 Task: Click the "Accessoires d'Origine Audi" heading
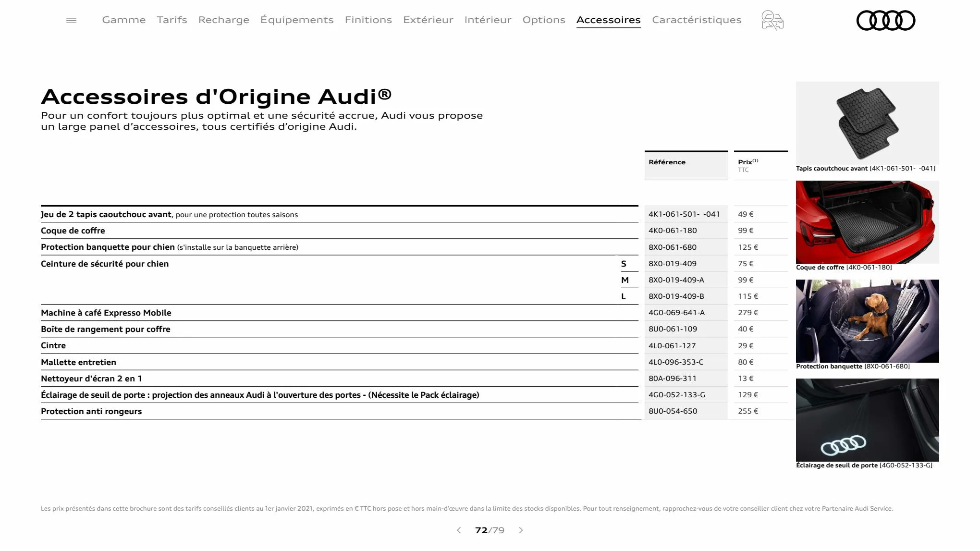[216, 97]
